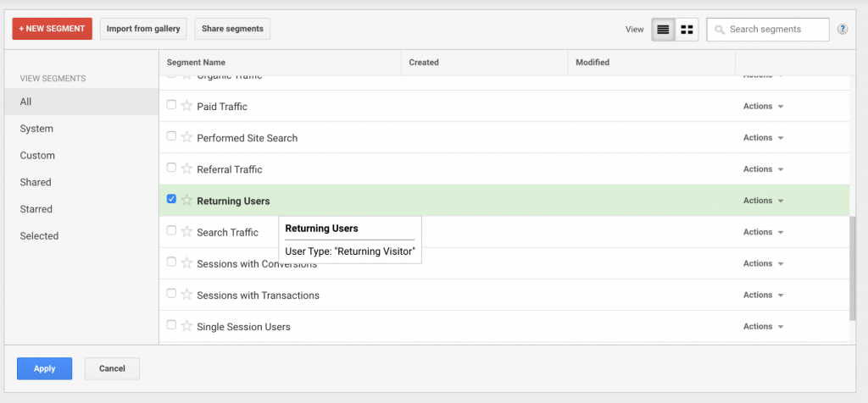Switch to grid view layout
This screenshot has height=403, width=868.
pyautogui.click(x=687, y=30)
